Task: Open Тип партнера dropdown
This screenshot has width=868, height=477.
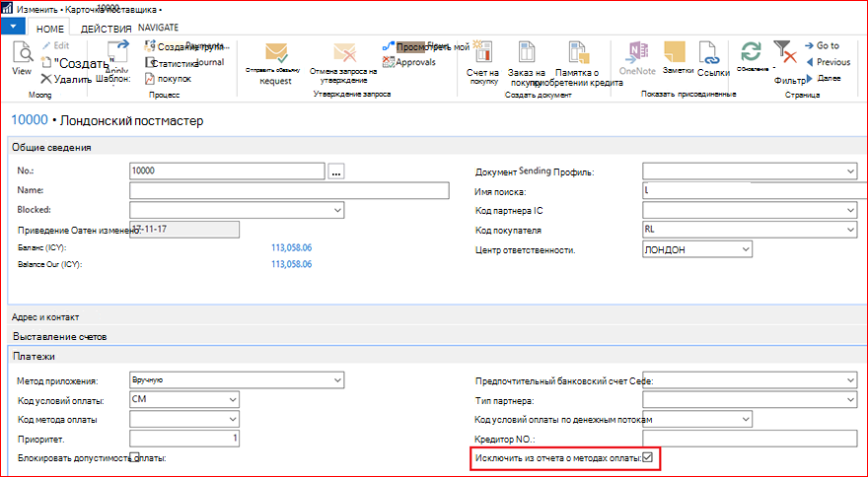Action: (x=851, y=399)
